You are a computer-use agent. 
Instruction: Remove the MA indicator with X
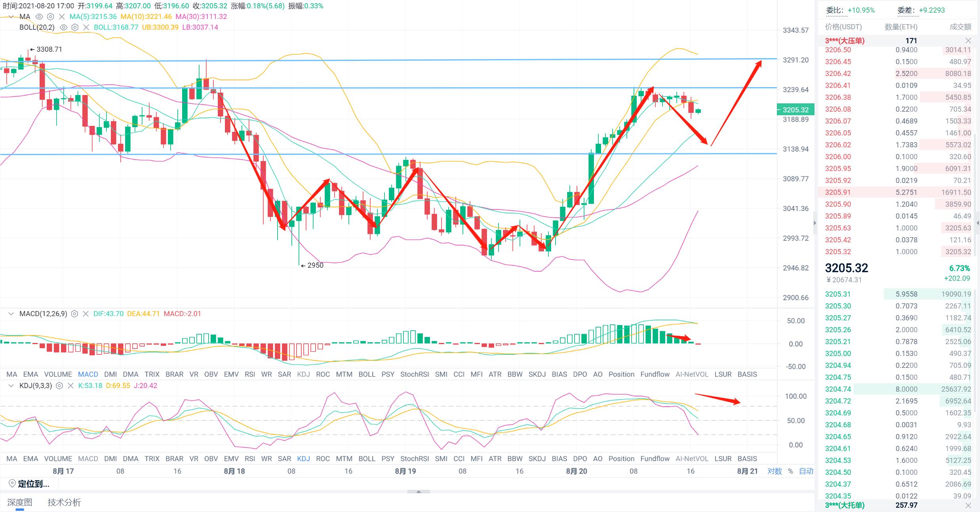tap(61, 17)
